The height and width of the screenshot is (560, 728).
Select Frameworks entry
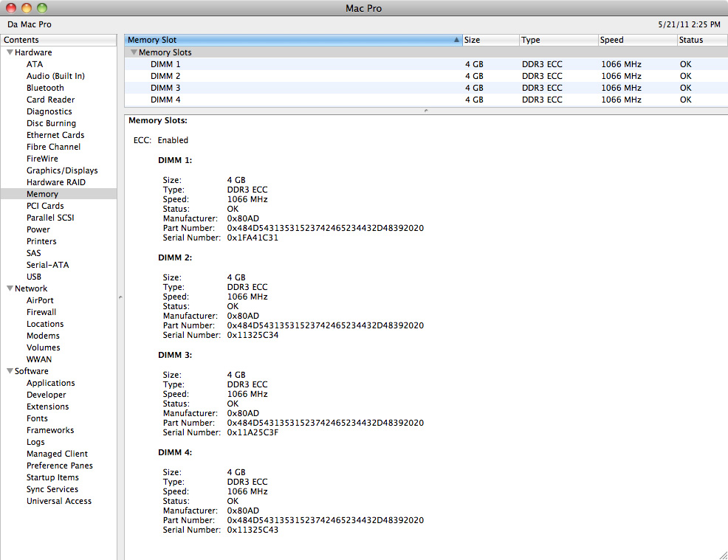pos(50,431)
